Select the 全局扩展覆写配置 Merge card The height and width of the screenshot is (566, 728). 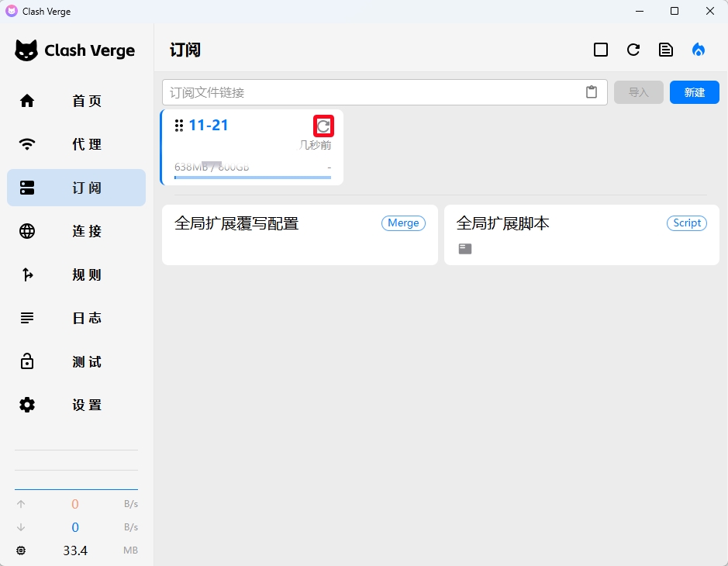(x=299, y=234)
